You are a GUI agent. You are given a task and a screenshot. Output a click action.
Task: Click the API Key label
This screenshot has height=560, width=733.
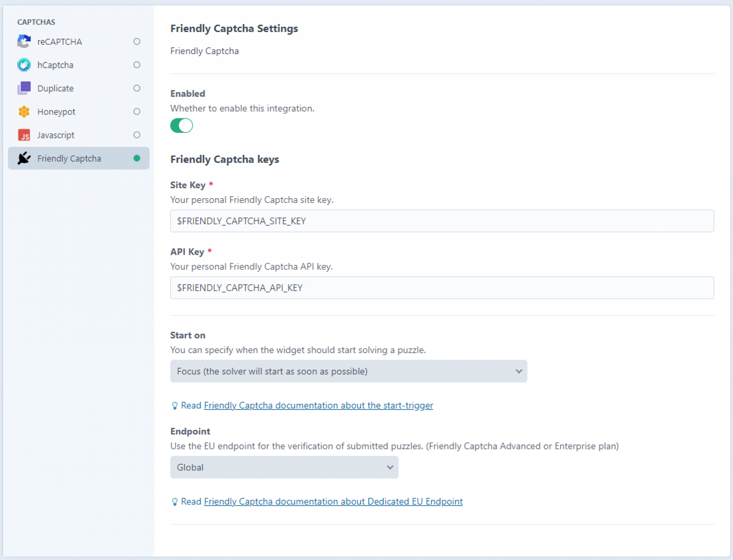coord(187,252)
